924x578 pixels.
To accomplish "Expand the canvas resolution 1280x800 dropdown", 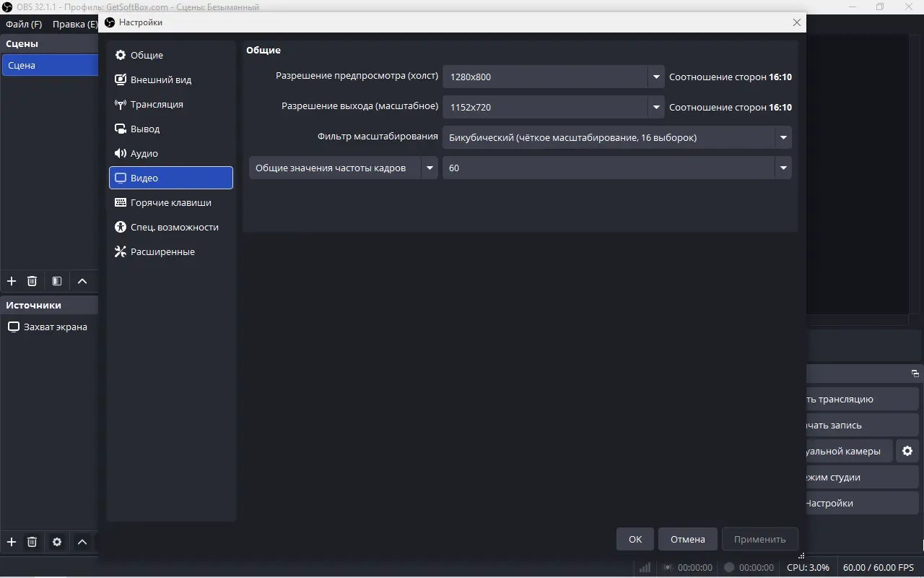I will pyautogui.click(x=655, y=77).
